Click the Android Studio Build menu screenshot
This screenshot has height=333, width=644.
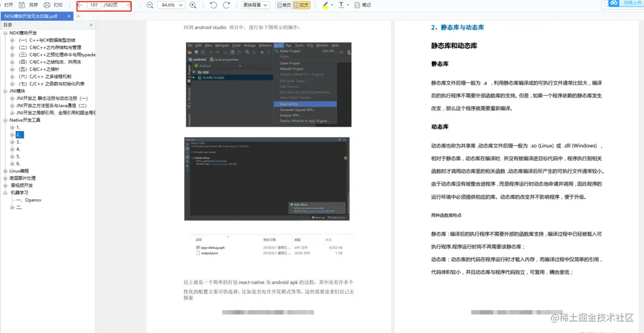click(269, 85)
